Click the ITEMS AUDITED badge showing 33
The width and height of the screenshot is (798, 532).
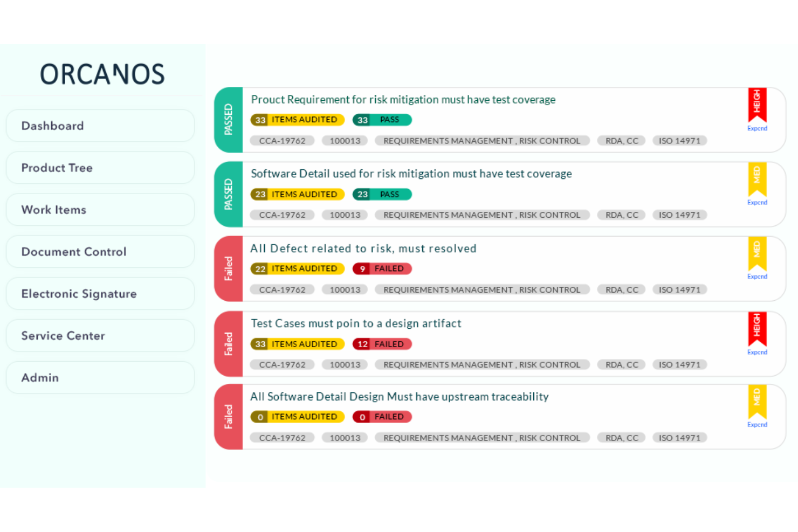(x=297, y=119)
